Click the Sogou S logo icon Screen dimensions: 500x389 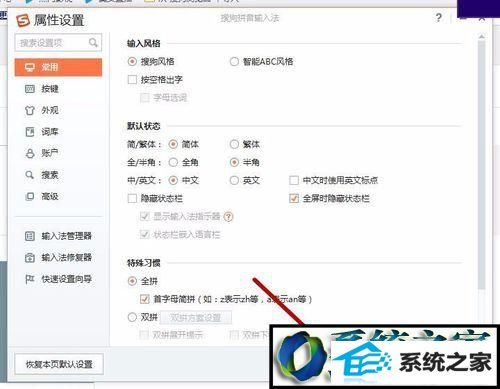click(23, 20)
